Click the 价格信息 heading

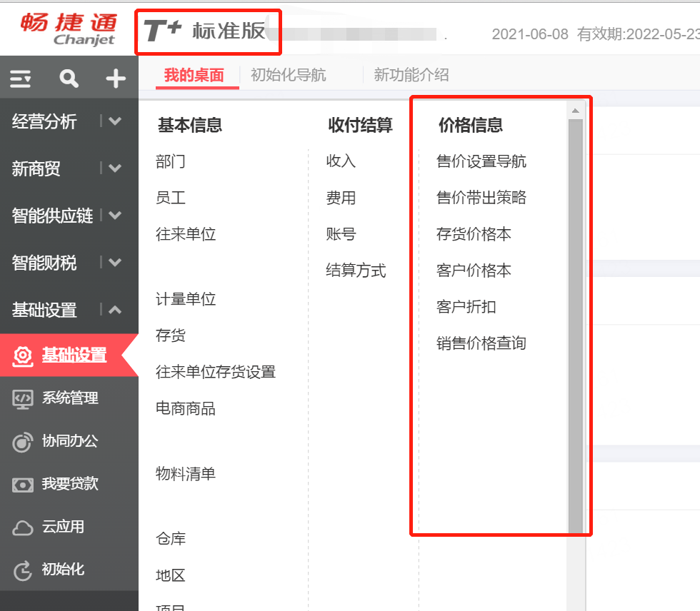(x=471, y=125)
